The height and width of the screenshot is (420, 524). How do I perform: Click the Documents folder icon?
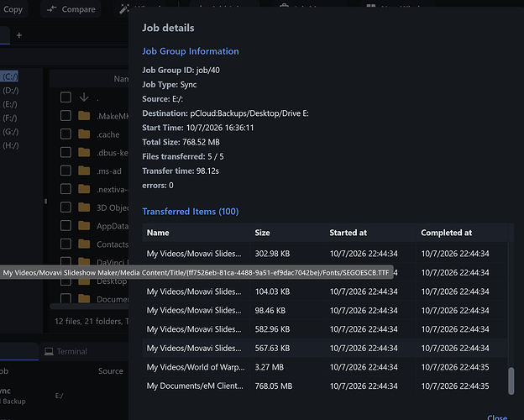(84, 298)
